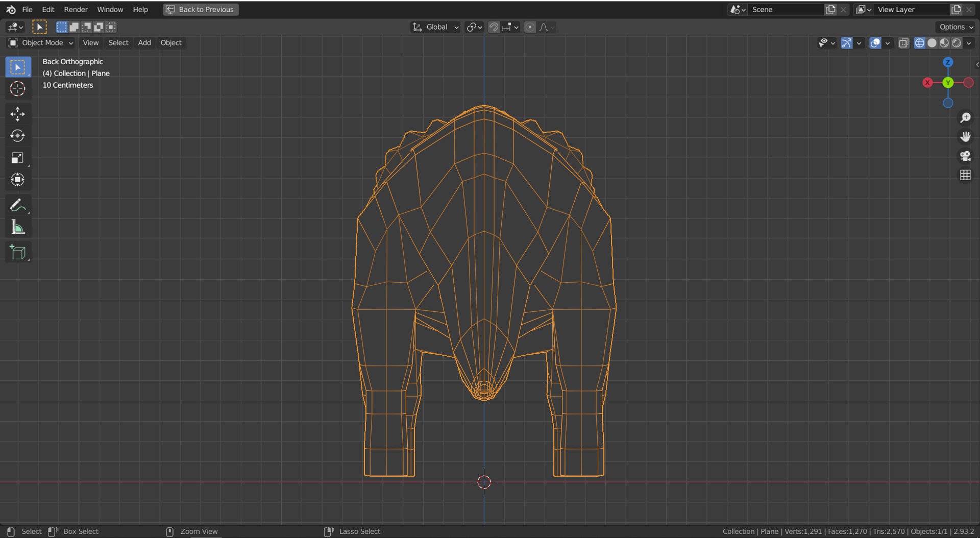Screen dimensions: 980x538
Task: Open the viewport Add menu
Action: [144, 43]
